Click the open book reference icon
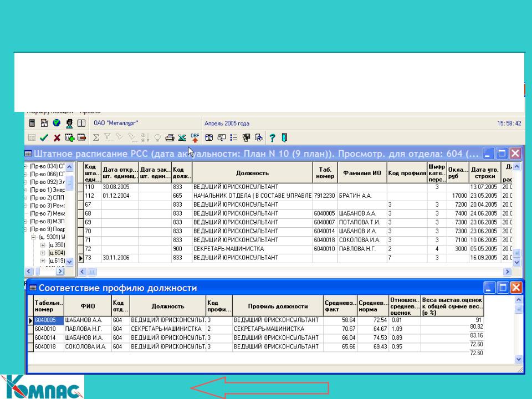This screenshot has height=399, width=532. (81, 123)
